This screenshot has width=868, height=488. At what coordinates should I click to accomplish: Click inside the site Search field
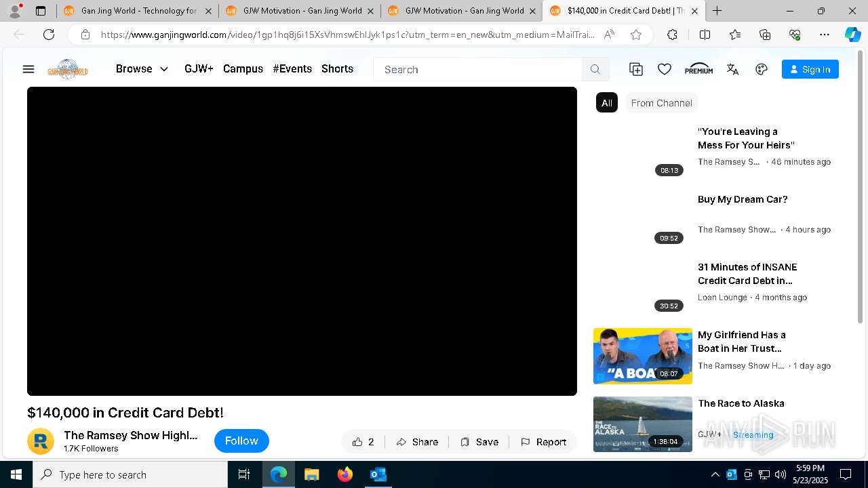tap(477, 69)
